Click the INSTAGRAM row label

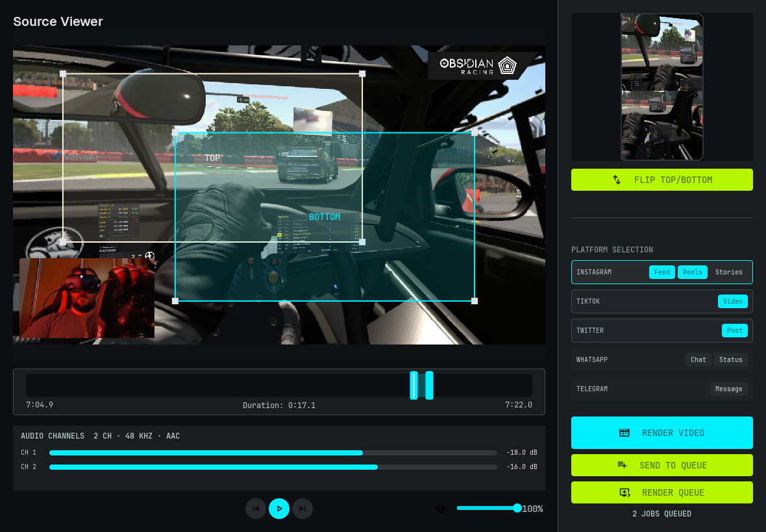[594, 272]
